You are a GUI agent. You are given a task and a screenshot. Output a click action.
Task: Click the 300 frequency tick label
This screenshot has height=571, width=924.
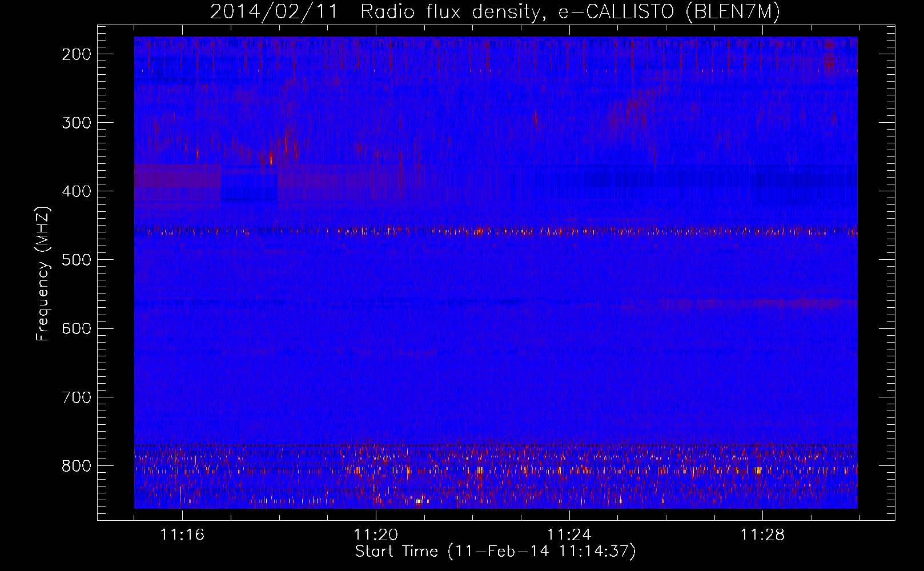click(76, 123)
